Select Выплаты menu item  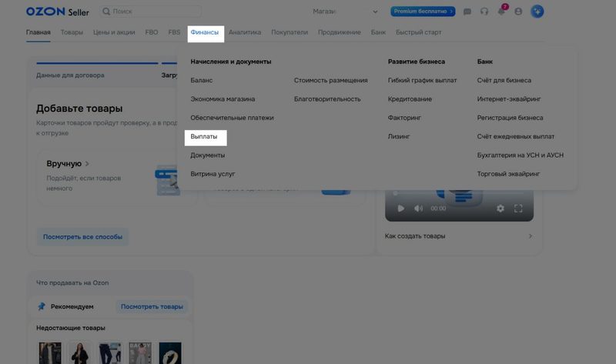pyautogui.click(x=204, y=136)
